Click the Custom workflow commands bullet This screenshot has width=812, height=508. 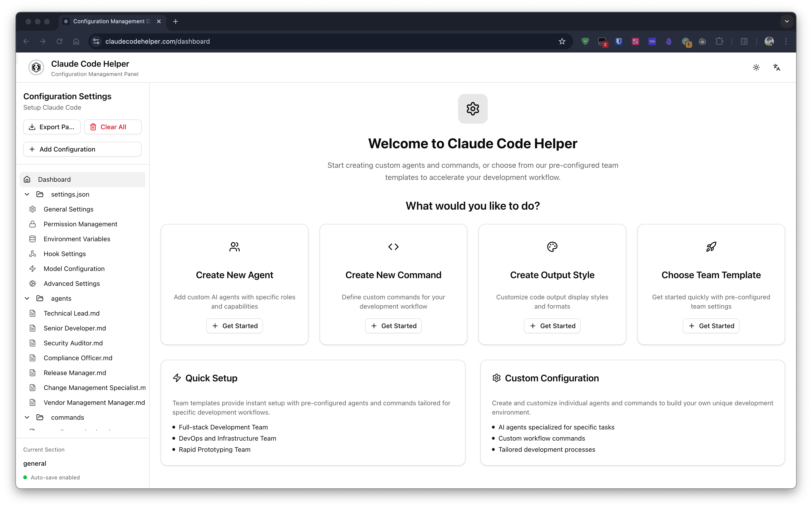pyautogui.click(x=542, y=438)
